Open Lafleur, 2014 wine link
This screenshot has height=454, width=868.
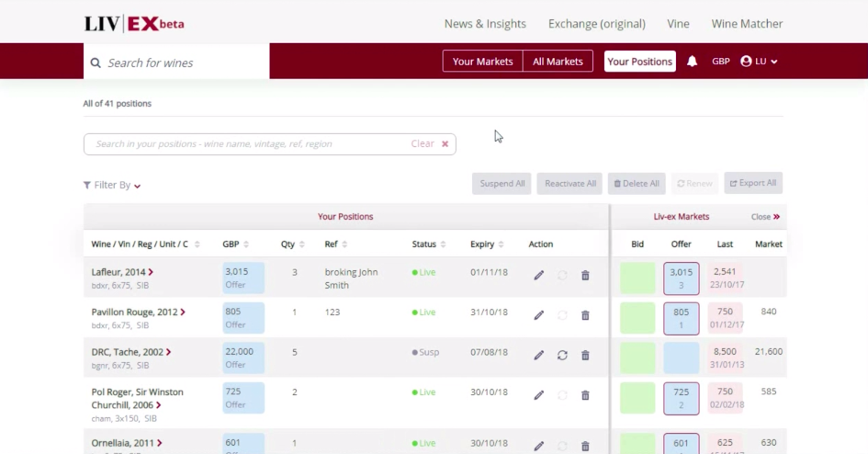(x=122, y=272)
